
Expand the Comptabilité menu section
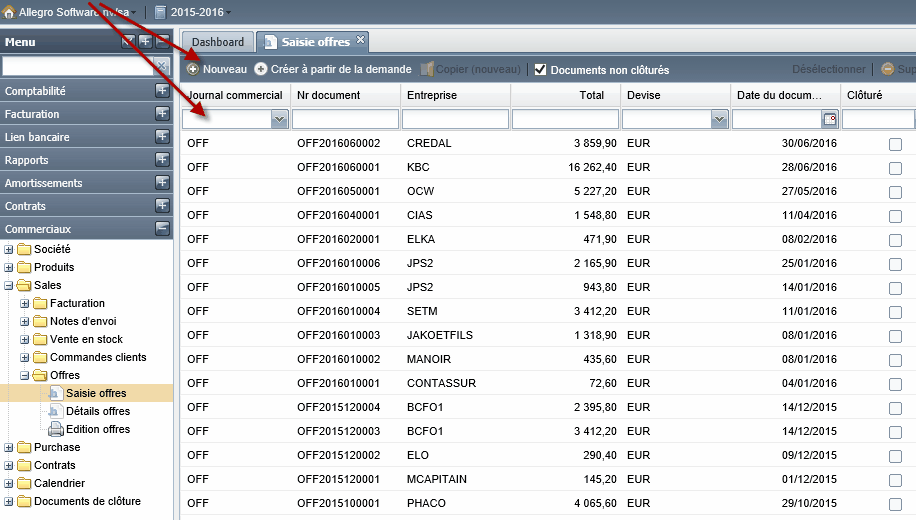pos(162,91)
